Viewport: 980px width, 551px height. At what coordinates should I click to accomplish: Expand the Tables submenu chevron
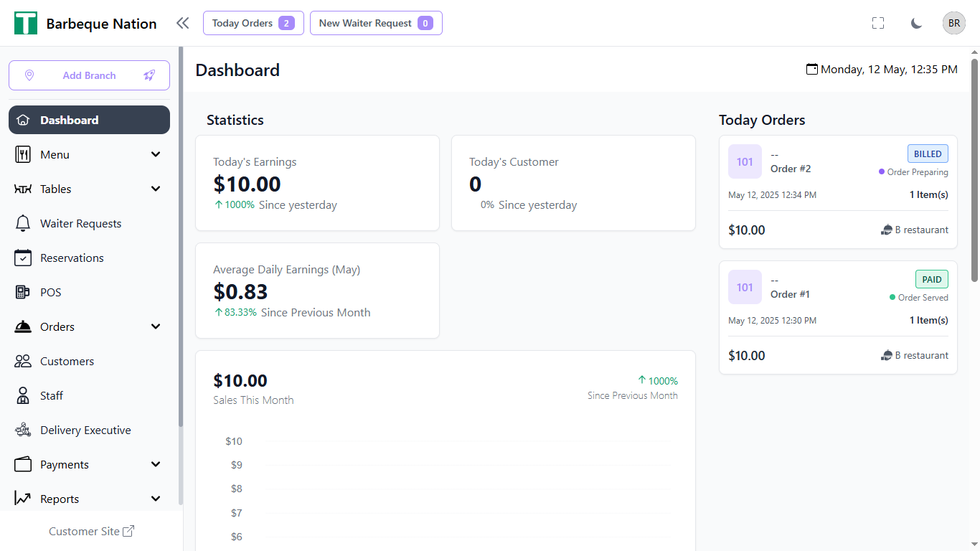pos(156,189)
